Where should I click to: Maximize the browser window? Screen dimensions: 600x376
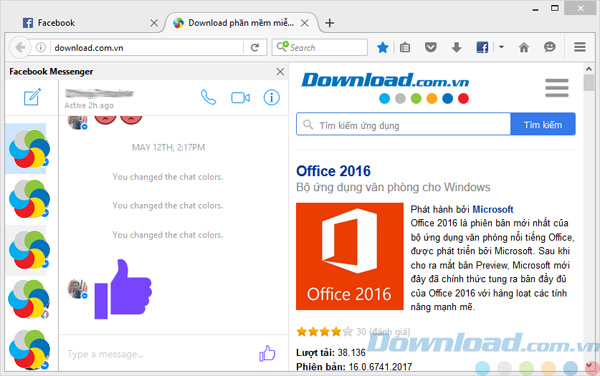click(554, 8)
